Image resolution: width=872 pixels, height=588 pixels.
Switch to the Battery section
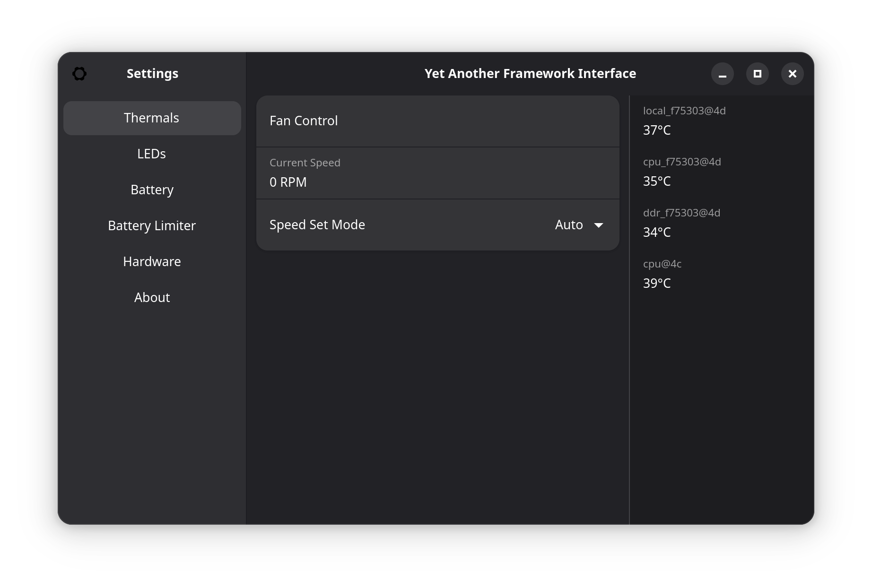152,190
